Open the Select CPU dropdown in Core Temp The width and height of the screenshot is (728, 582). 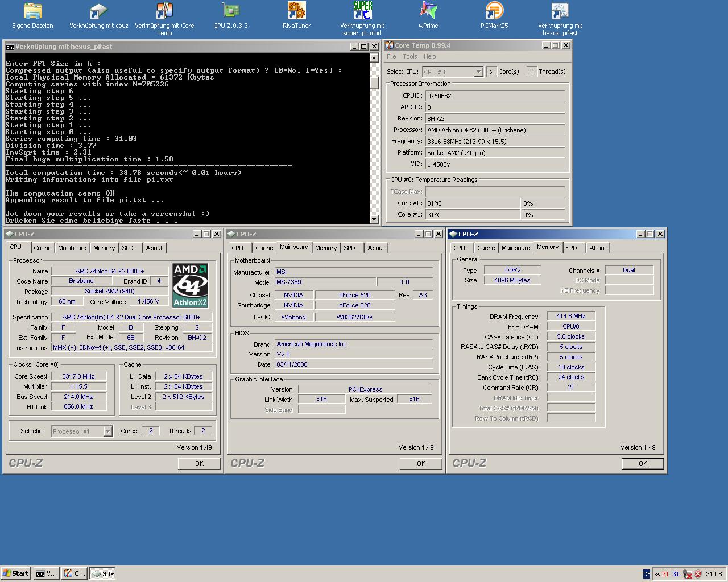[x=478, y=72]
